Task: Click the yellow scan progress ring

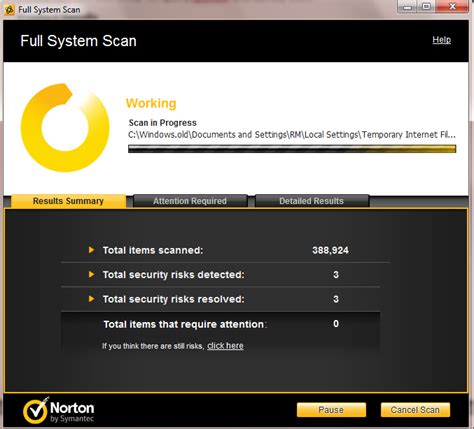Action: 65,127
